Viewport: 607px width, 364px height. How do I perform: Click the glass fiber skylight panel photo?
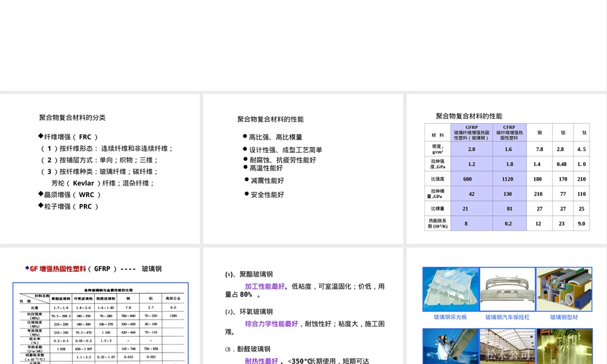(451, 289)
